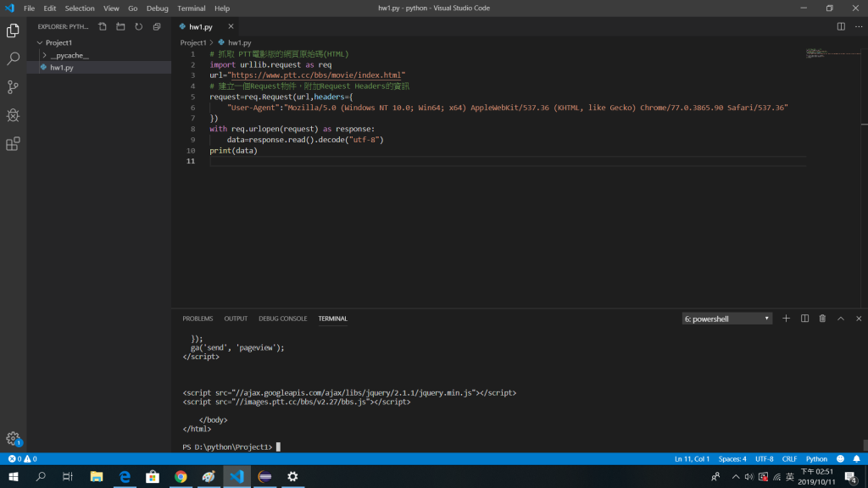Open the Search view in activity bar
Screen dimensions: 868x488
[x=13, y=58]
